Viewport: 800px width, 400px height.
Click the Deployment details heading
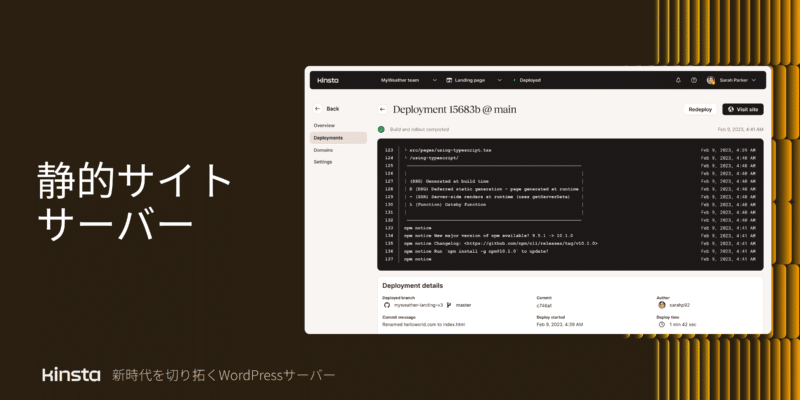[413, 286]
